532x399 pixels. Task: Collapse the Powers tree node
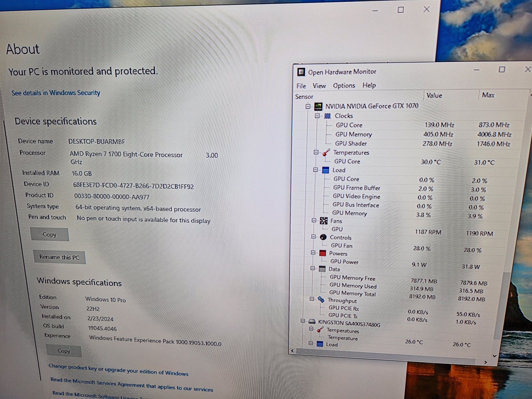(x=313, y=252)
